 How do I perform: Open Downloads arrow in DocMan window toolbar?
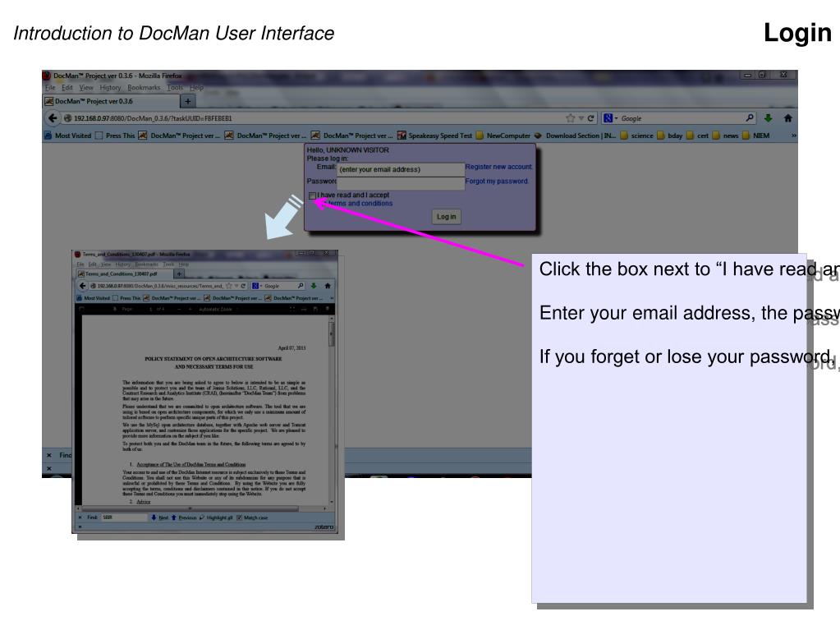[769, 117]
